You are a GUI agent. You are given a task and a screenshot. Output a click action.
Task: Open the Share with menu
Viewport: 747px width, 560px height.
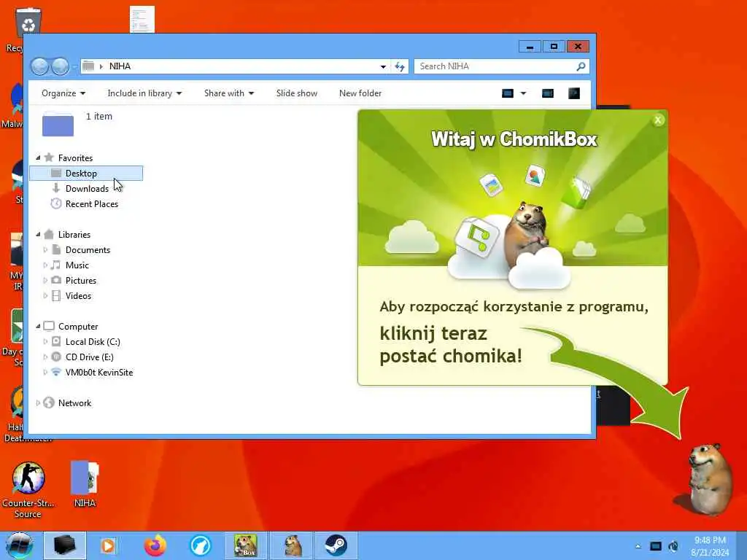pos(228,93)
